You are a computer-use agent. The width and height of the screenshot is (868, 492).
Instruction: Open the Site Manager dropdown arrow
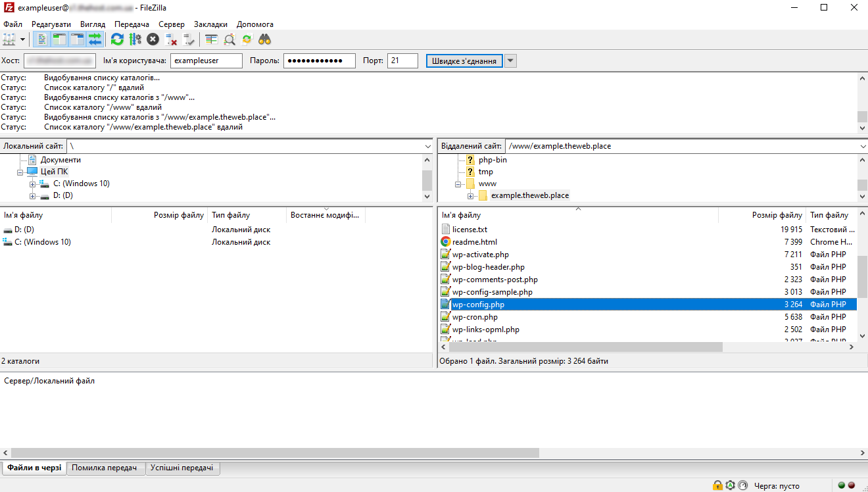(23, 39)
